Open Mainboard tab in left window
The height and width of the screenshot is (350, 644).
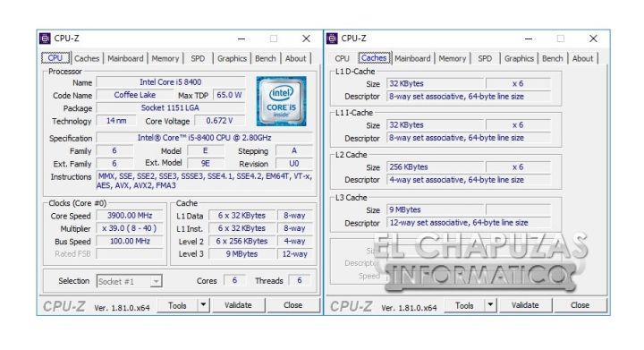pos(125,58)
